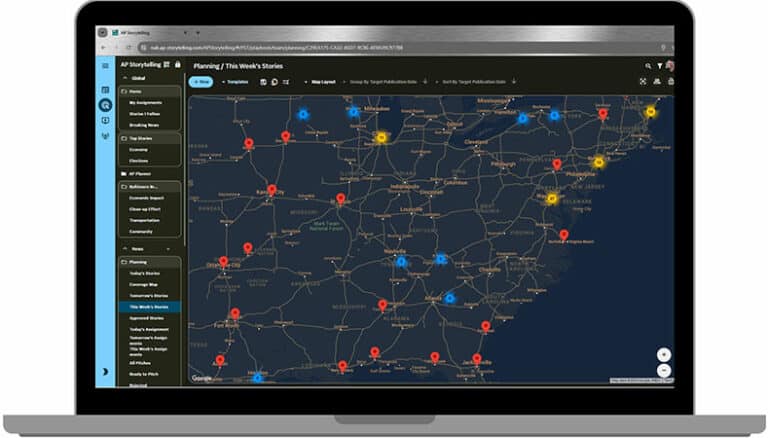Toggle the lock icon beside AP Storytelling
The image size is (768, 438).
click(x=177, y=65)
